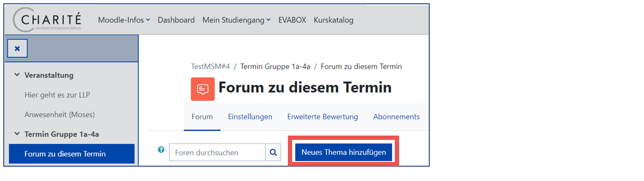This screenshot has width=644, height=181.
Task: Focus the Foren durchsuchen search field
Action: tap(217, 152)
